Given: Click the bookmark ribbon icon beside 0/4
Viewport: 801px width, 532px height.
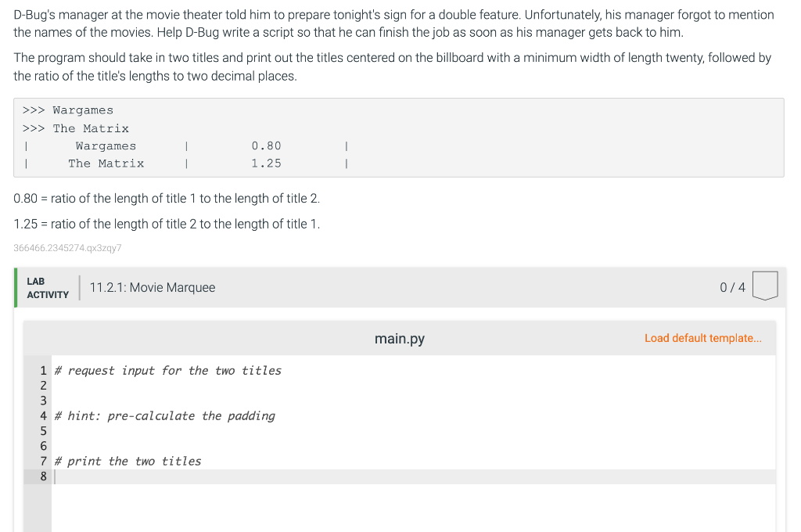Looking at the screenshot, I should pos(765,286).
